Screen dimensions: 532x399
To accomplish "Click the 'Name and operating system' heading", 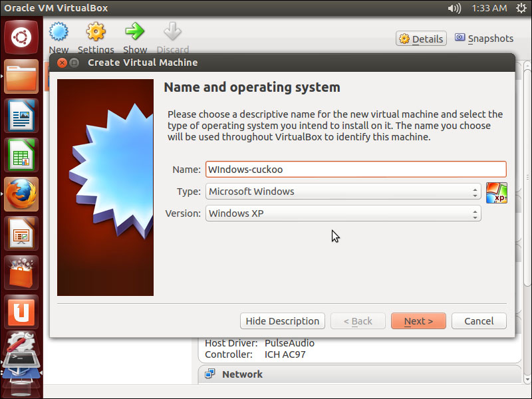I will click(252, 88).
